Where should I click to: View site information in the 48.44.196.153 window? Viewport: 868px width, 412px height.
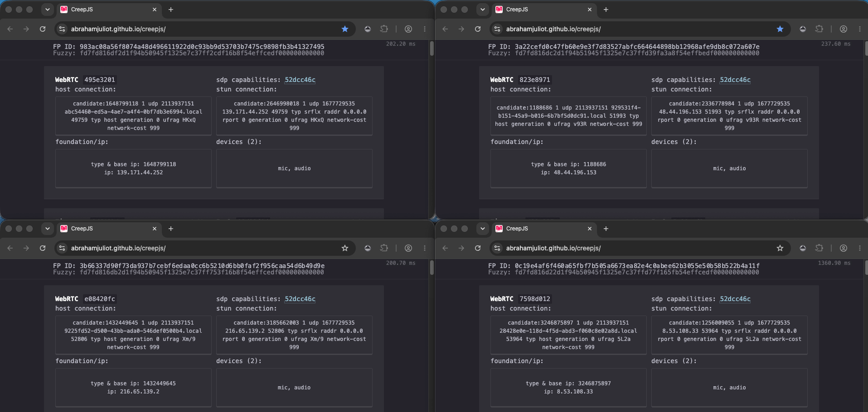(498, 29)
